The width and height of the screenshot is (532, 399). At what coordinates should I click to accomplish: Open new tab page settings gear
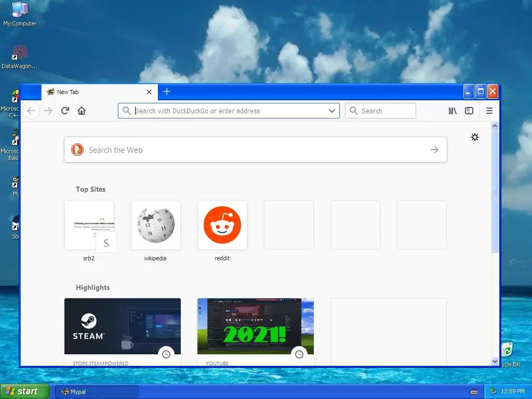click(x=475, y=137)
